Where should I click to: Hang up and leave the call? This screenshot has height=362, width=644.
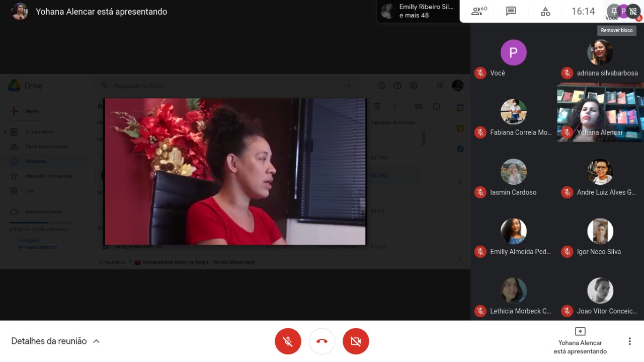coord(322,341)
